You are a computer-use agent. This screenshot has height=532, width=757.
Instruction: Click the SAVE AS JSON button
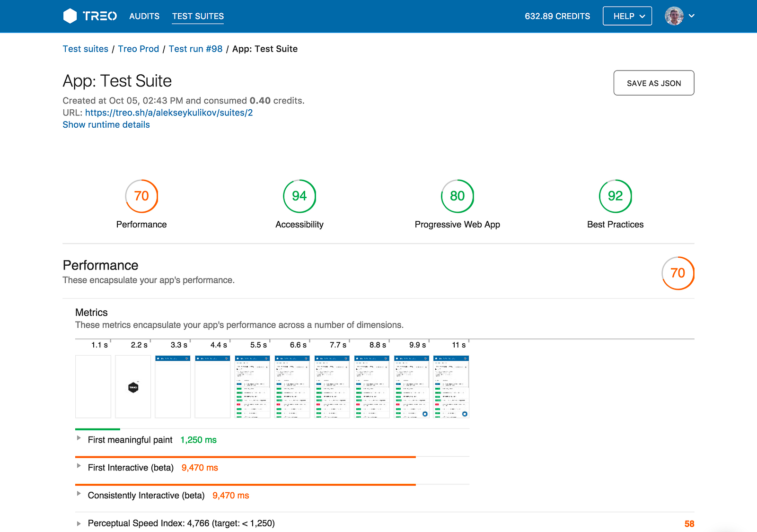(653, 83)
